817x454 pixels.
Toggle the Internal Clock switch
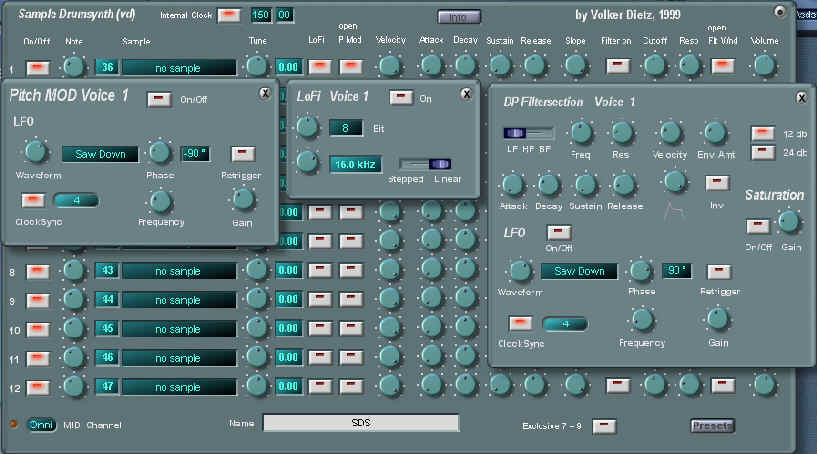(x=229, y=15)
